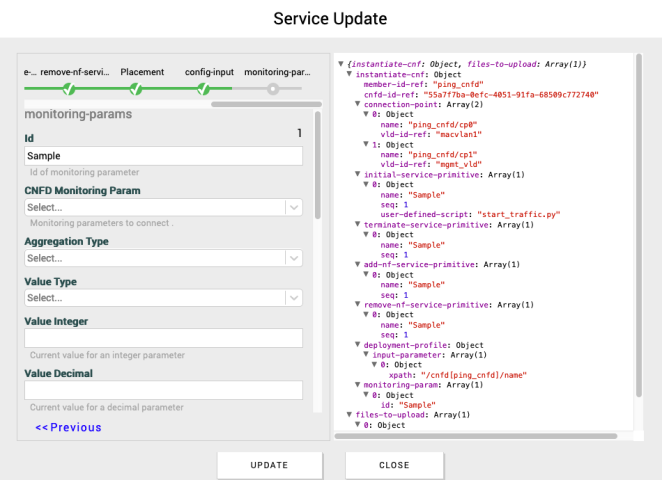The width and height of the screenshot is (662, 480).
Task: Click the remove-nf-service completed step checkmark
Action: (68, 89)
